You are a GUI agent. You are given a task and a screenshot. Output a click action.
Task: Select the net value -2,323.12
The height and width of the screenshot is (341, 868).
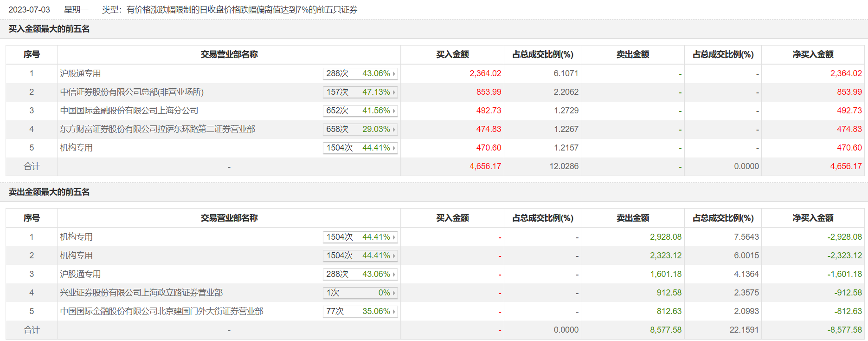click(x=845, y=256)
